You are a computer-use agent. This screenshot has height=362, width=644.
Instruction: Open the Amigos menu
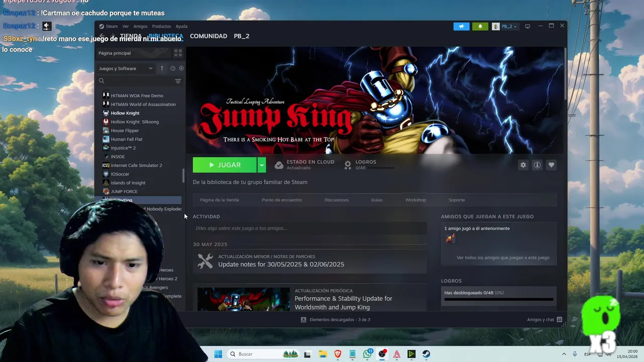(x=140, y=26)
